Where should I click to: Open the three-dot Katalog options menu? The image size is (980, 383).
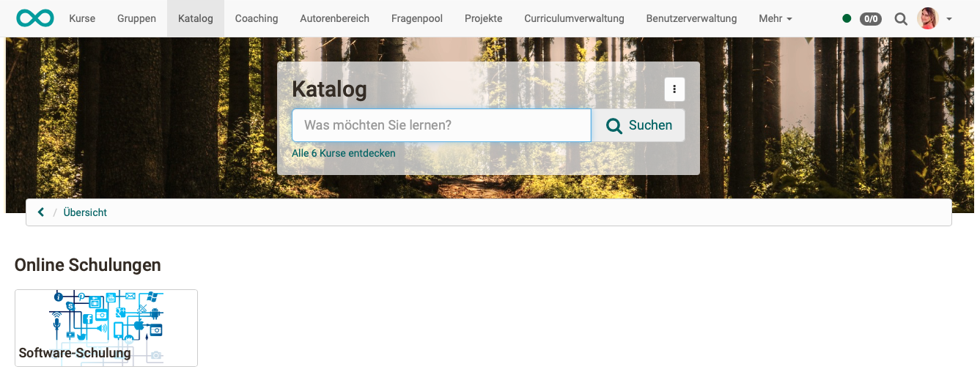pos(674,89)
